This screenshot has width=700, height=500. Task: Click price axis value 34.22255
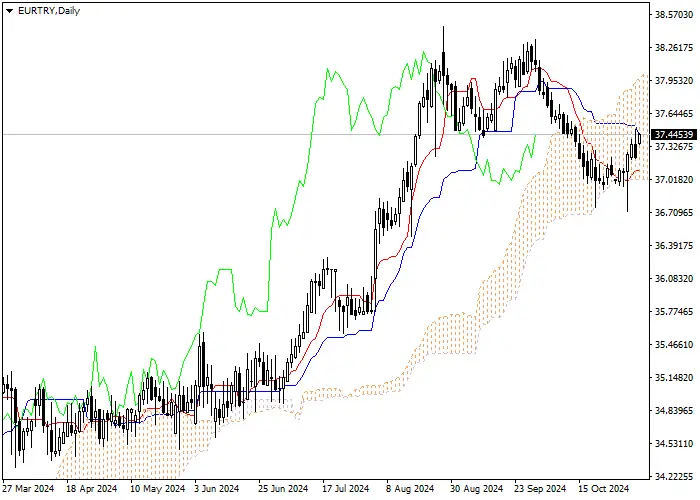pyautogui.click(x=674, y=477)
